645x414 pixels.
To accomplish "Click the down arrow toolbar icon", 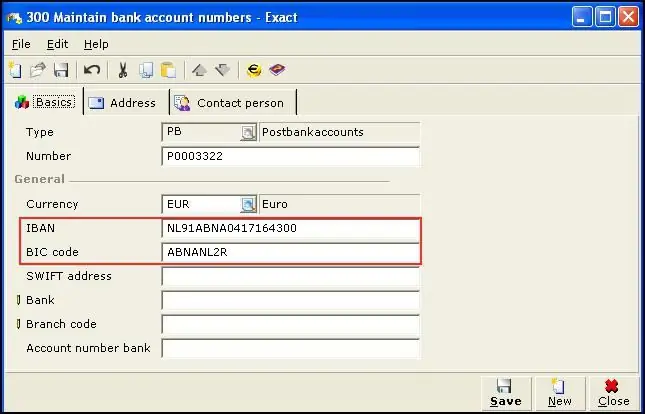I will [223, 70].
